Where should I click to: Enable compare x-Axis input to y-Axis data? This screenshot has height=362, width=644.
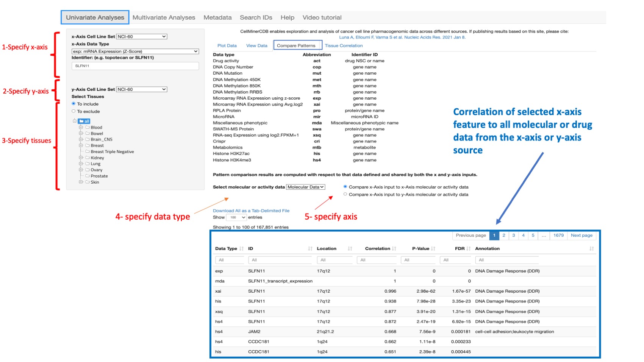[x=345, y=194]
